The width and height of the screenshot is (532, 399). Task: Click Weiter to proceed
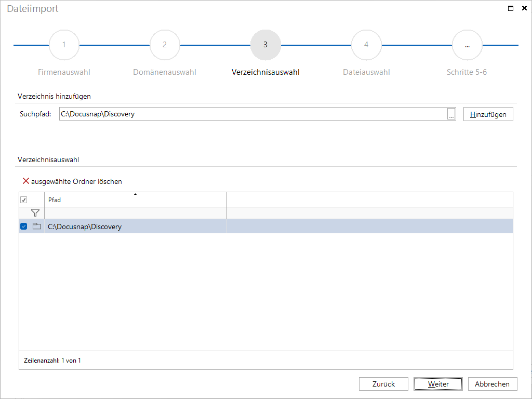[438, 384]
